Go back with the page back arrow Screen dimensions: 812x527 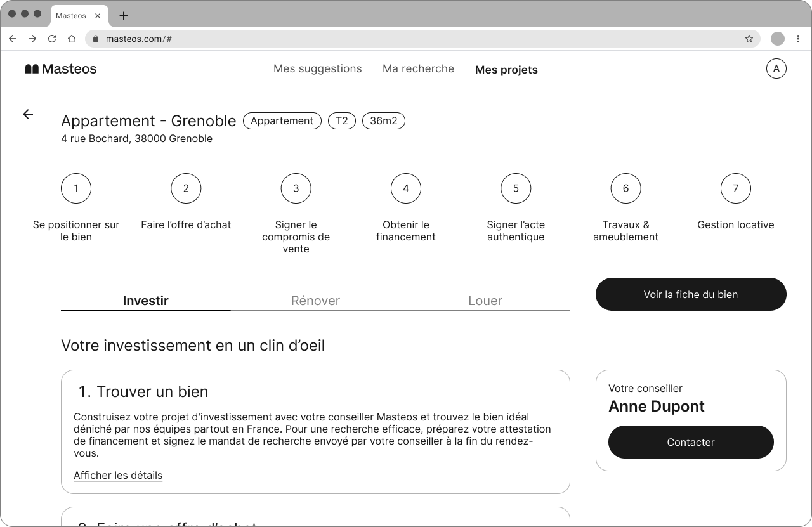pyautogui.click(x=28, y=114)
